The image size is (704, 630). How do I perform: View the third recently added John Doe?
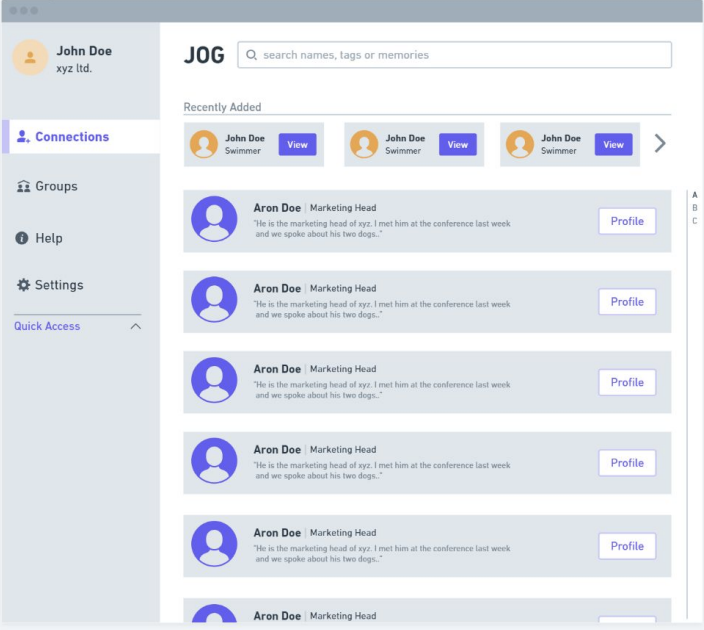click(613, 145)
